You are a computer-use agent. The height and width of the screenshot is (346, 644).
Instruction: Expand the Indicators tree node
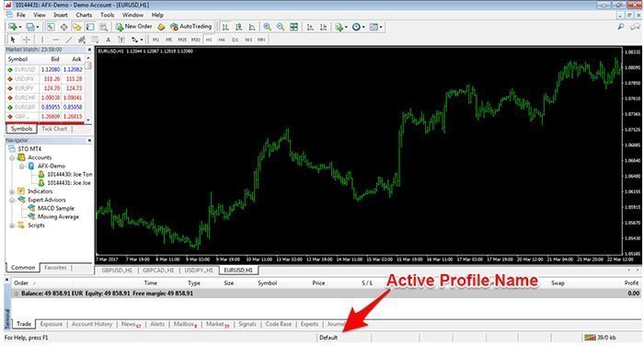[12, 191]
